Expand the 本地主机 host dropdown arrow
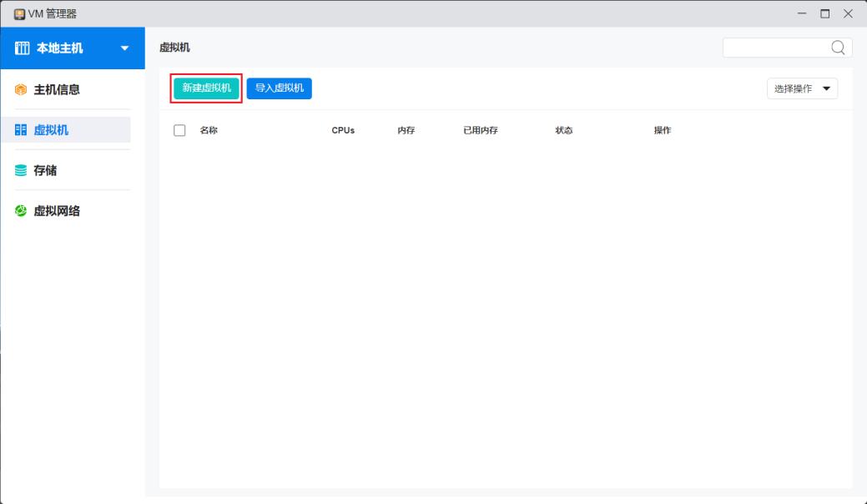 coord(125,48)
